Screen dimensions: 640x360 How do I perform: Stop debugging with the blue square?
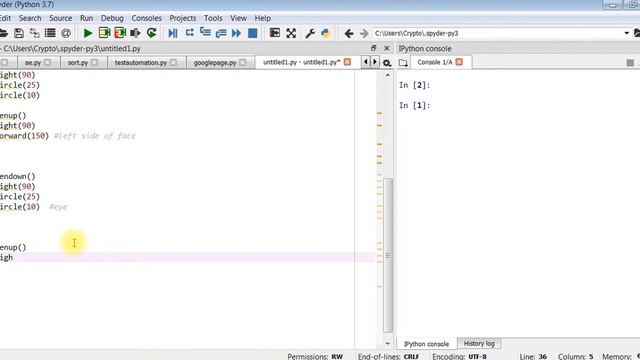pos(253,33)
